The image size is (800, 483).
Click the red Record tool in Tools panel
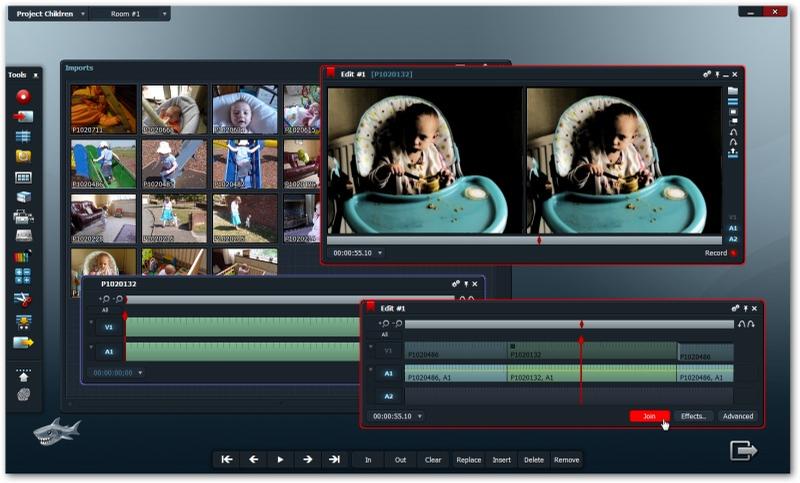click(x=22, y=96)
